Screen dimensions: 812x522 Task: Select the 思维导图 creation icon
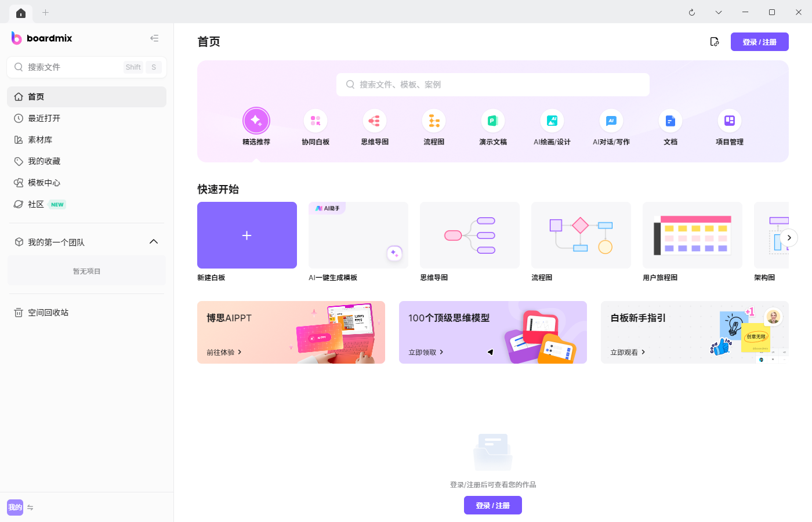coord(374,121)
